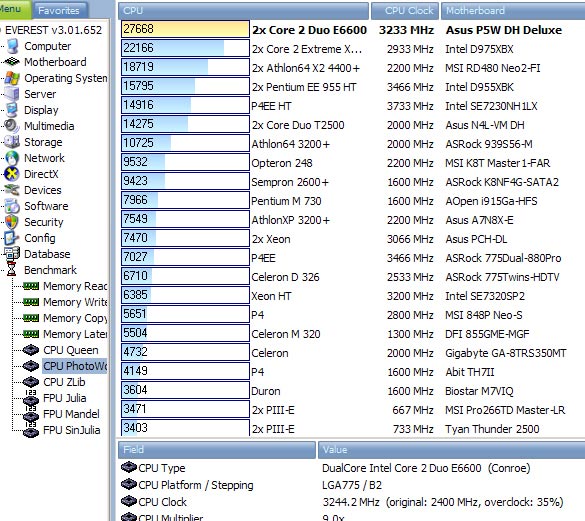Click the Operating System Windows-flag icon

(x=12, y=78)
